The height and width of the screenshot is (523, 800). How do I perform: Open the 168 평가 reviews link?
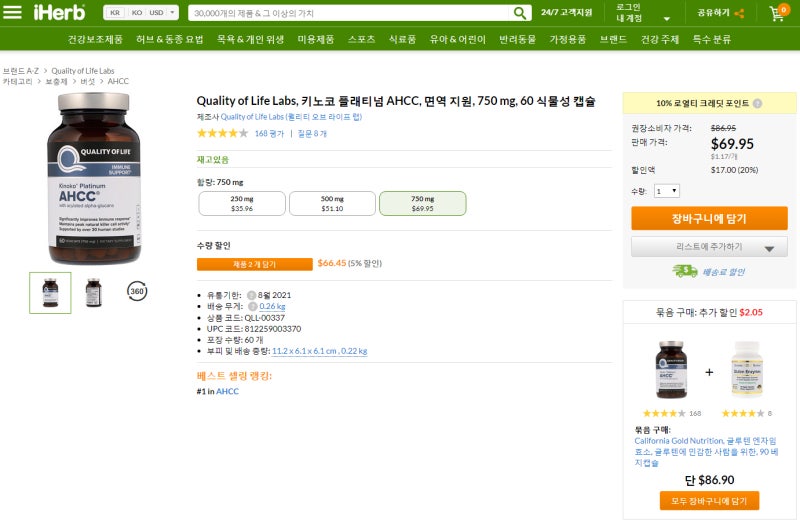[x=269, y=134]
